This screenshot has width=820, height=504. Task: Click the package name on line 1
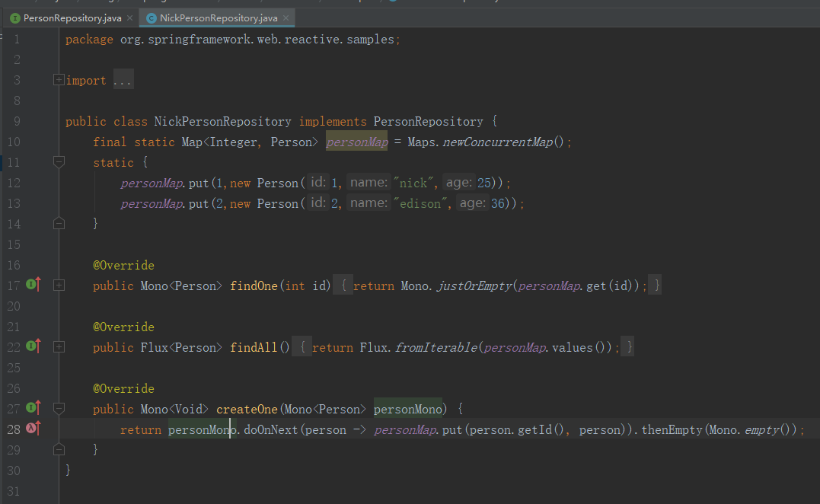[x=257, y=40]
